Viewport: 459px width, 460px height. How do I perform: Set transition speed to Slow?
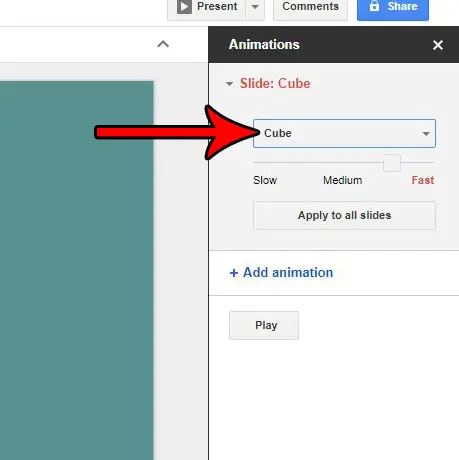click(x=265, y=180)
